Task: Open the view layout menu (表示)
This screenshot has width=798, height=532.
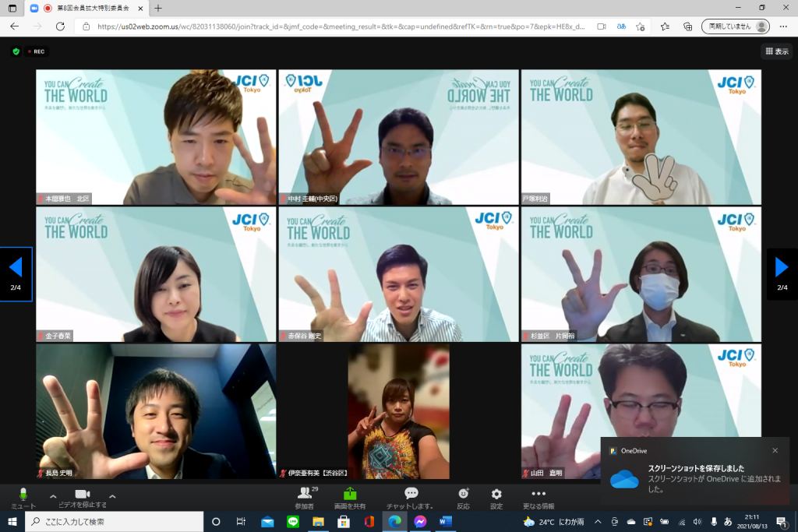Action: click(777, 51)
